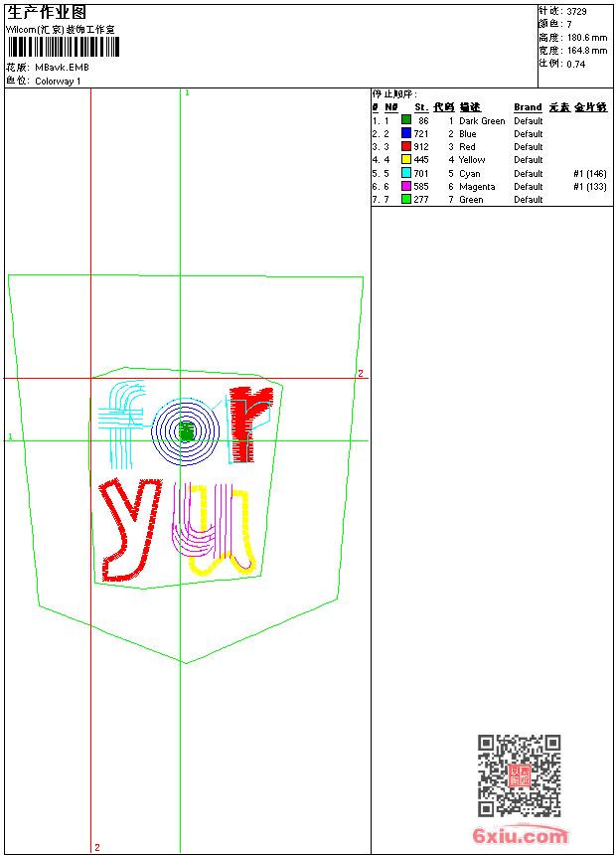Click stitch count 277

[421, 200]
